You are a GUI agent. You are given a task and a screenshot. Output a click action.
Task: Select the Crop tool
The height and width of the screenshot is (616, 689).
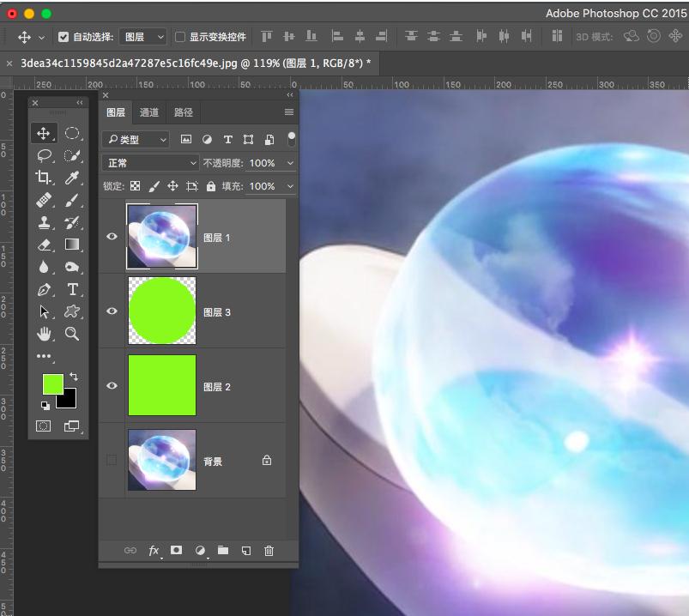[44, 178]
